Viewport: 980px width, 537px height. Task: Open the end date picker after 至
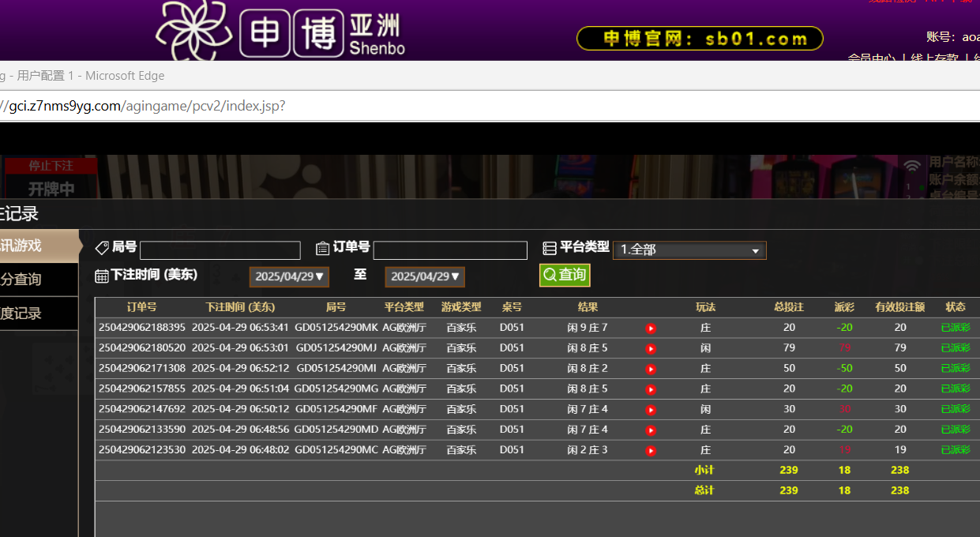pyautogui.click(x=425, y=276)
